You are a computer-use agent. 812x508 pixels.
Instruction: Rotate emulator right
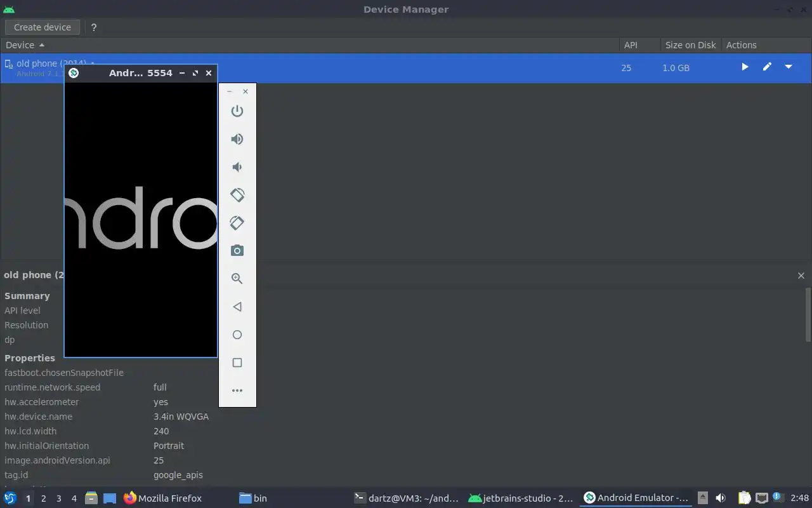coord(237,223)
